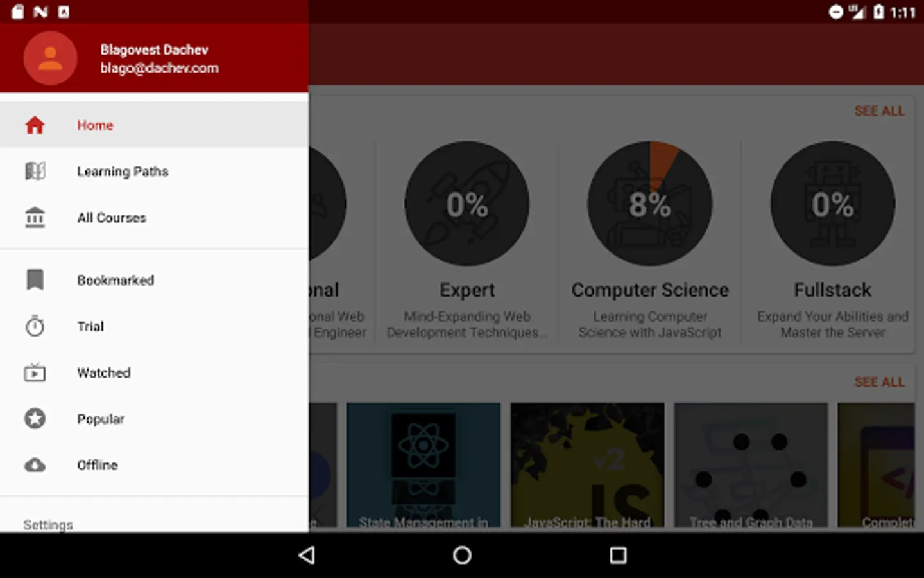Tap the Android back navigation button
This screenshot has width=924, height=578.
pos(307,556)
